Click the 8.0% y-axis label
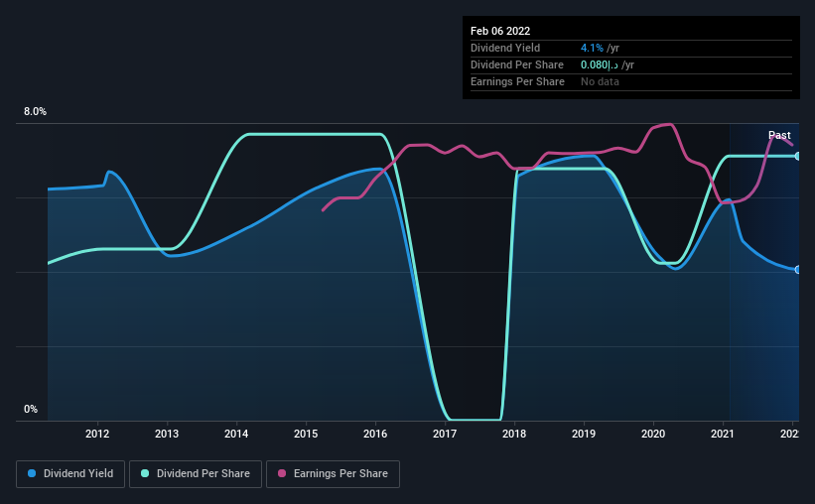Screen dimensions: 815x504 [35, 112]
